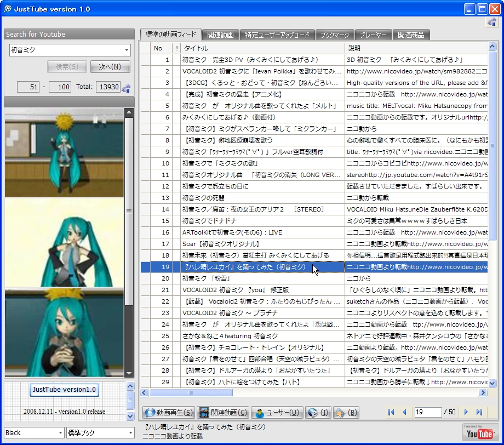Go to previous item using left arrow
The height and width of the screenshot is (445, 504).
point(404,412)
